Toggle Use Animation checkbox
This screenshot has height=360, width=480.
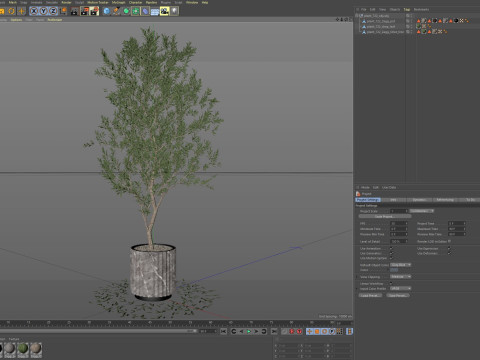click(x=391, y=248)
